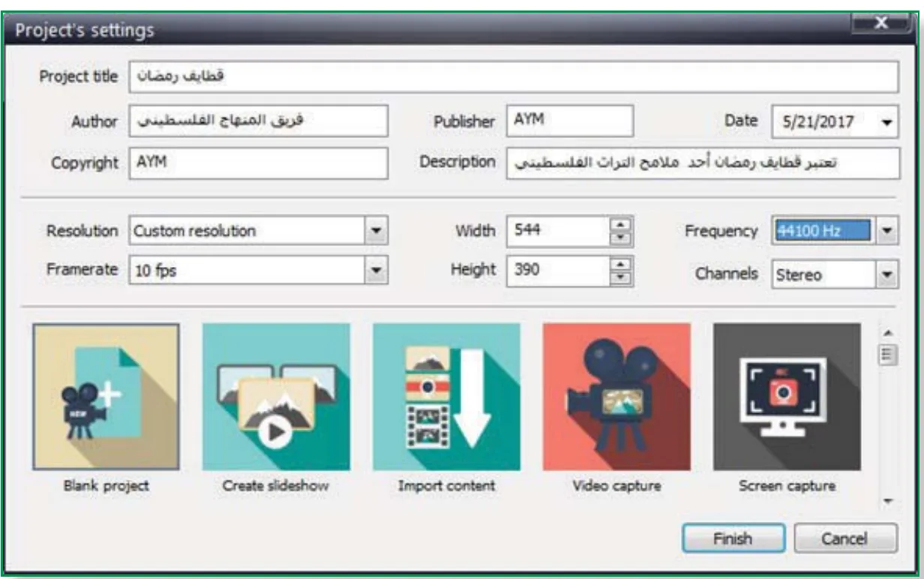Choose the Create slideshow icon

276,397
